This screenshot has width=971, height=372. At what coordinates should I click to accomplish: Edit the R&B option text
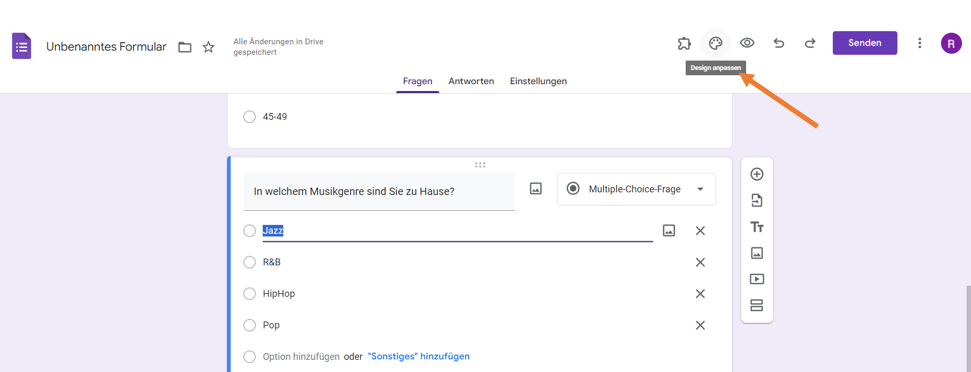tap(272, 262)
